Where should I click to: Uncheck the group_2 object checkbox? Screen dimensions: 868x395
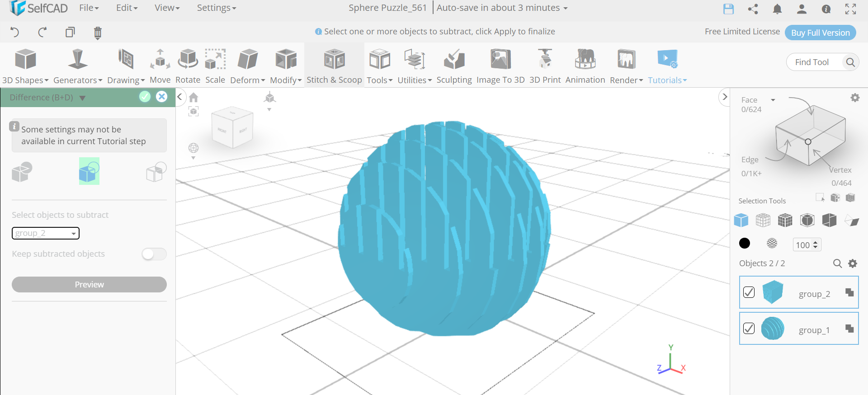coord(749,292)
